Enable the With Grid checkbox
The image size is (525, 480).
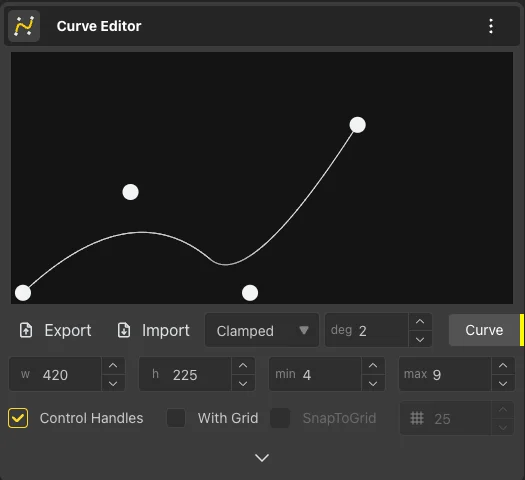(176, 418)
